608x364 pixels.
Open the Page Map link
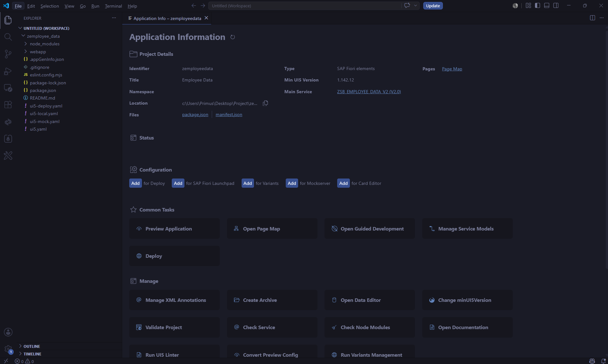pos(452,69)
